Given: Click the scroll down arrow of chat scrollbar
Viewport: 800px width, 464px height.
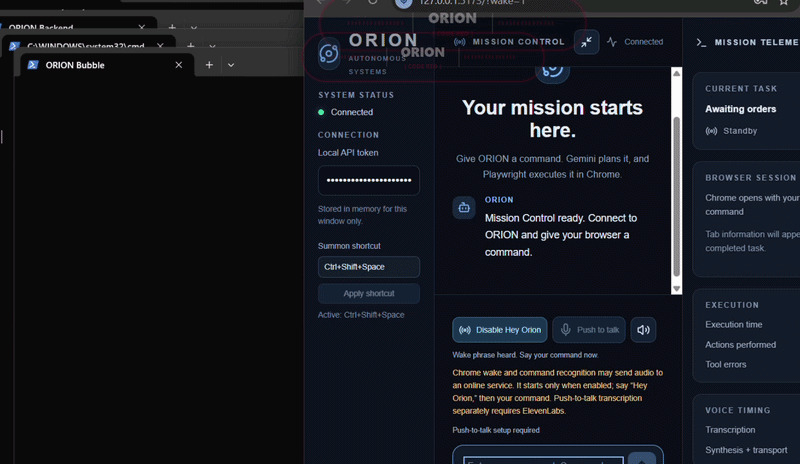Looking at the screenshot, I should coord(677,288).
